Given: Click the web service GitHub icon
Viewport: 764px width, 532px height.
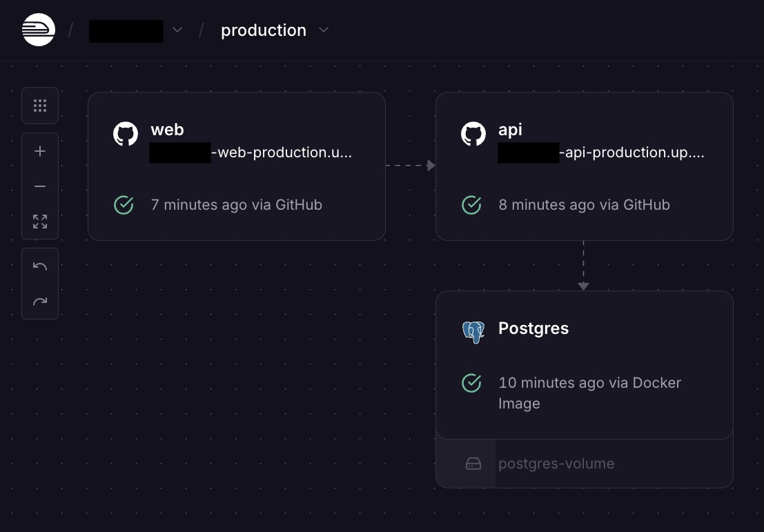Looking at the screenshot, I should click(x=126, y=134).
